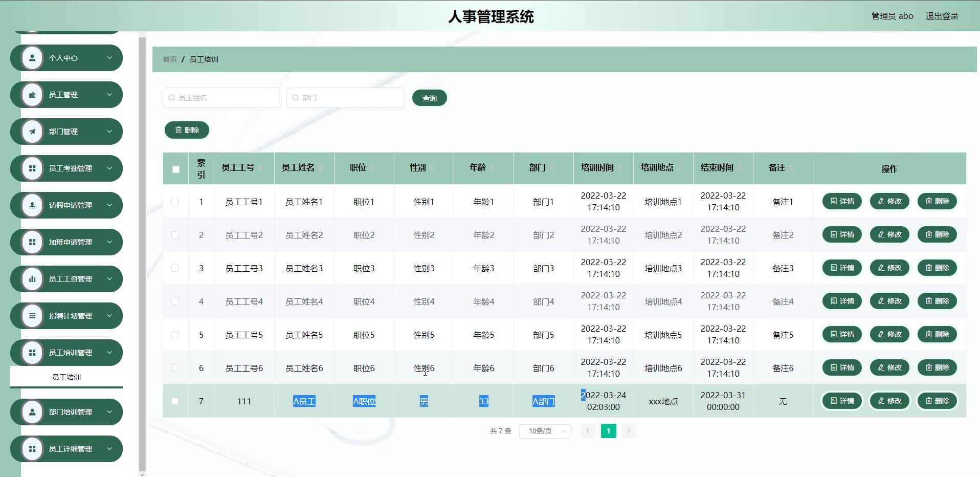Select the checkbox for row 7
This screenshot has width=980, height=477.
point(175,401)
